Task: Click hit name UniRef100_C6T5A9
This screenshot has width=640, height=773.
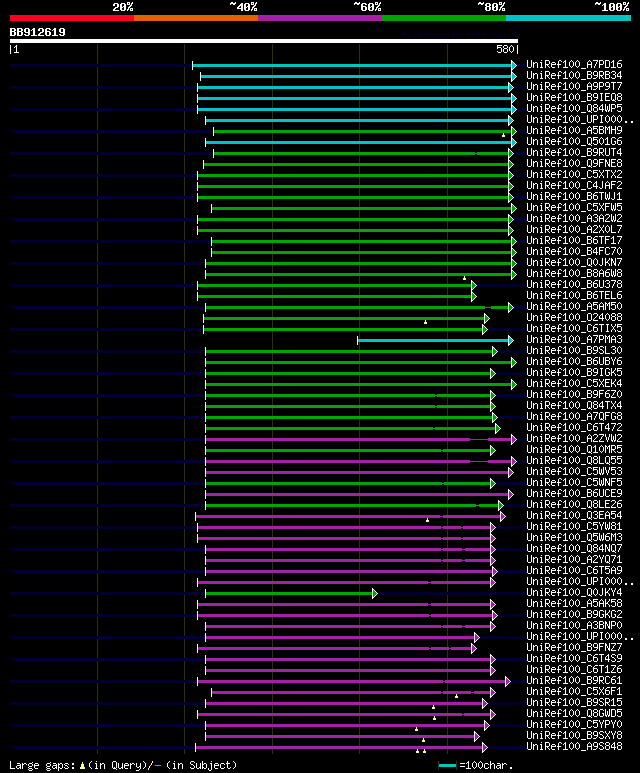Action: coord(574,570)
